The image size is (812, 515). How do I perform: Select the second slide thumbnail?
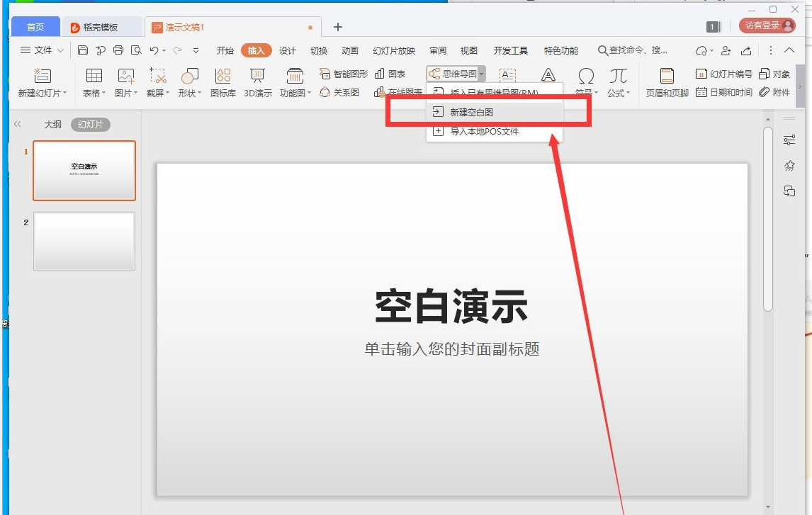[84, 241]
